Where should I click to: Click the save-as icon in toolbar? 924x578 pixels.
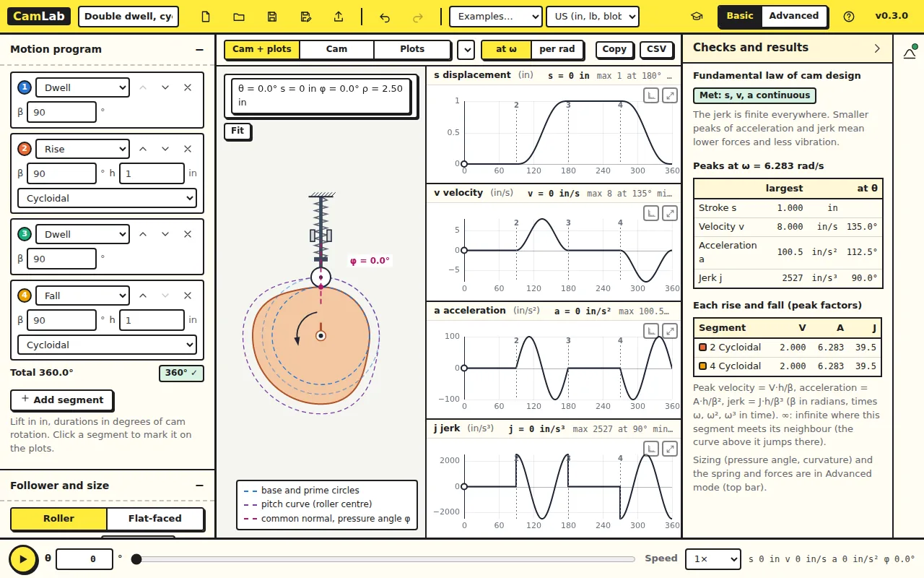click(305, 17)
